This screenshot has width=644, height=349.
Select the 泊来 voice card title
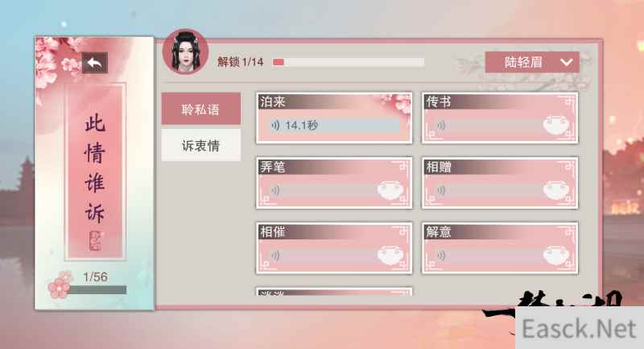pyautogui.click(x=273, y=102)
